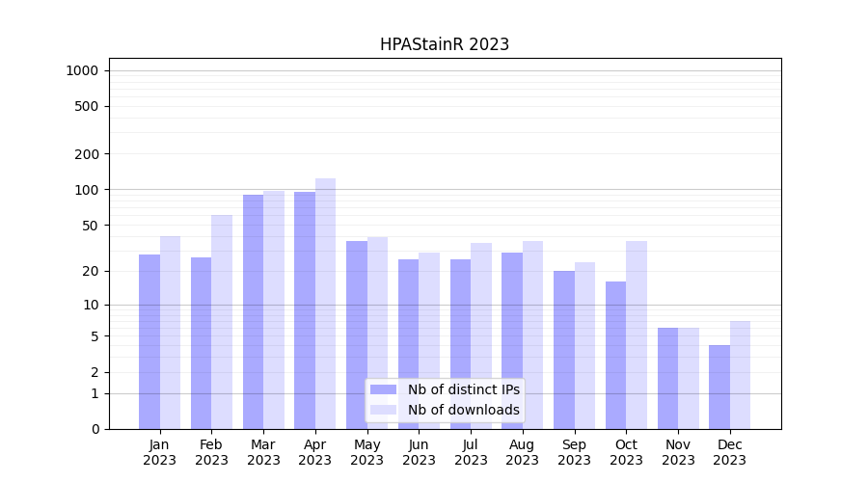Click the Jan 2023 x-axis label
The image size is (868, 482).
coord(160,452)
